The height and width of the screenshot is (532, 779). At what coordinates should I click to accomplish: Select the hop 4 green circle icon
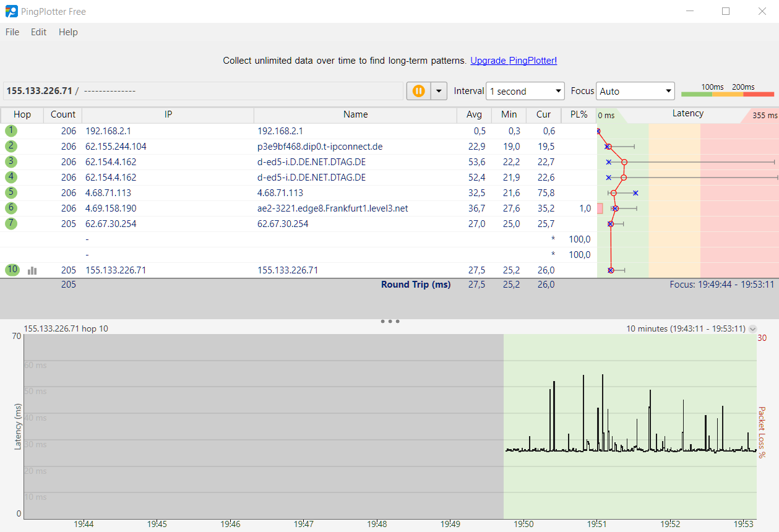pyautogui.click(x=11, y=177)
